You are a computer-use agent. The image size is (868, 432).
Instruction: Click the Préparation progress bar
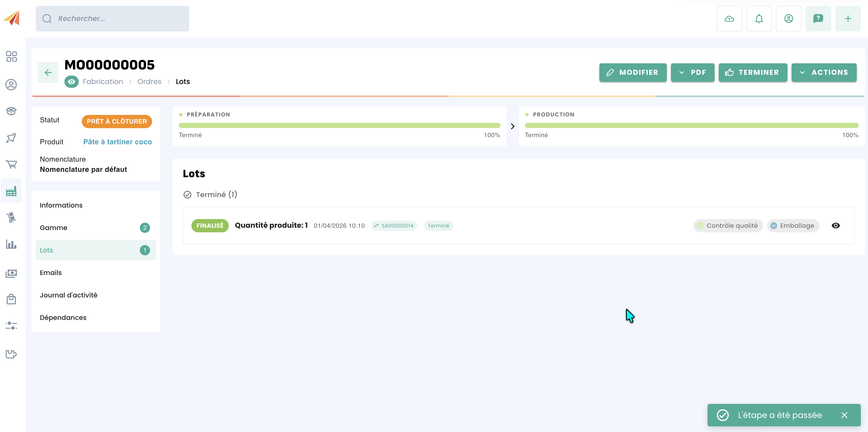coord(339,125)
